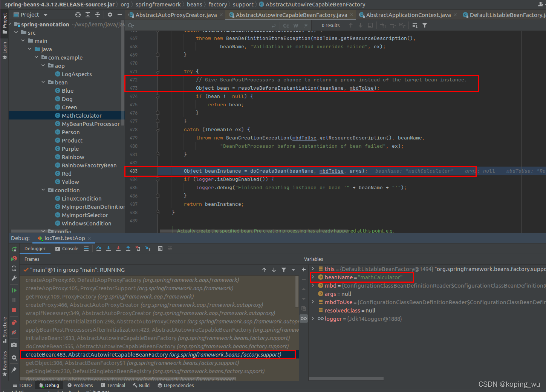The width and height of the screenshot is (546, 392).
Task: Click Force Step Into red arrow icon
Action: click(118, 248)
